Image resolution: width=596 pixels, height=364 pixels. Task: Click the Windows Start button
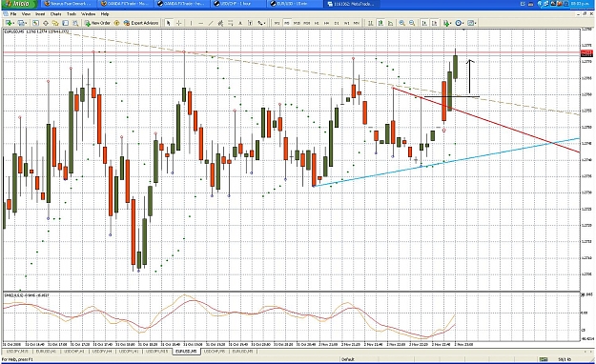tap(19, 4)
